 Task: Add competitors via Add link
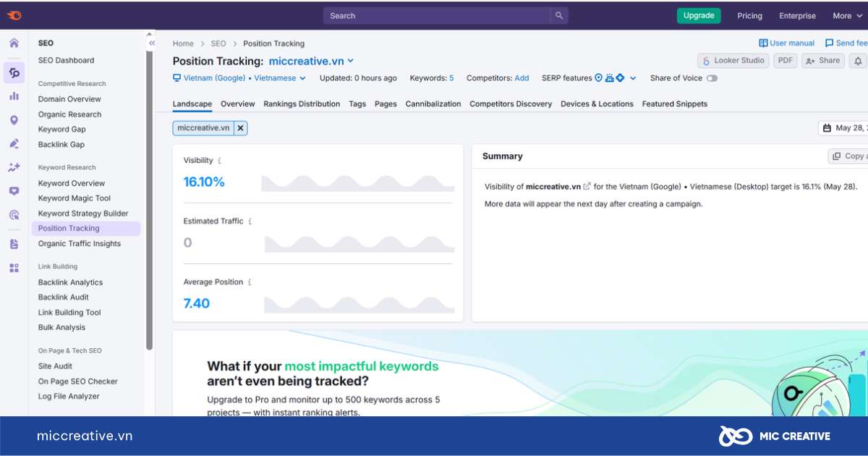pyautogui.click(x=522, y=78)
